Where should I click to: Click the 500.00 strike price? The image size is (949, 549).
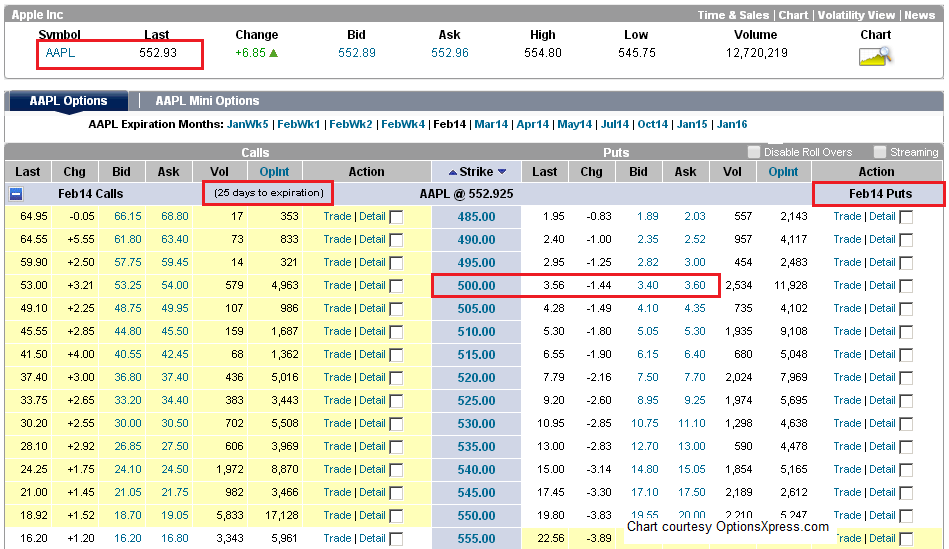(476, 286)
